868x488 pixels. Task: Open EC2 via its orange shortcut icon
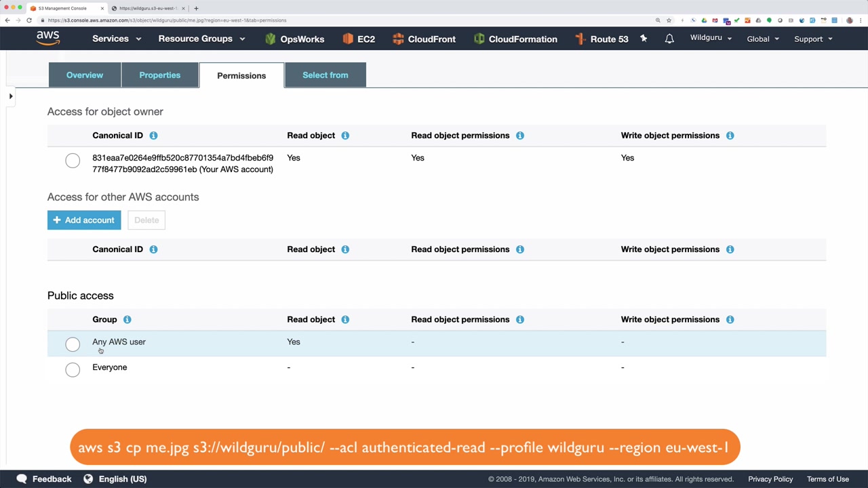[x=348, y=39]
